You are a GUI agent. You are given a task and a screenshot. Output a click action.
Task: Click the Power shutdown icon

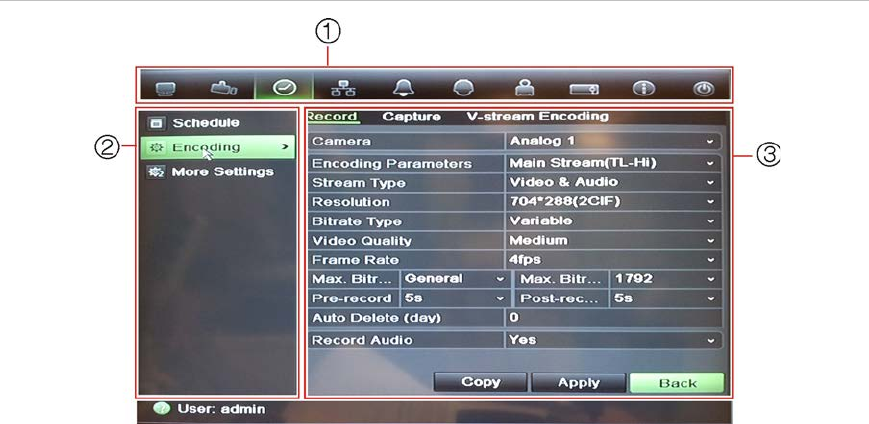coord(704,89)
